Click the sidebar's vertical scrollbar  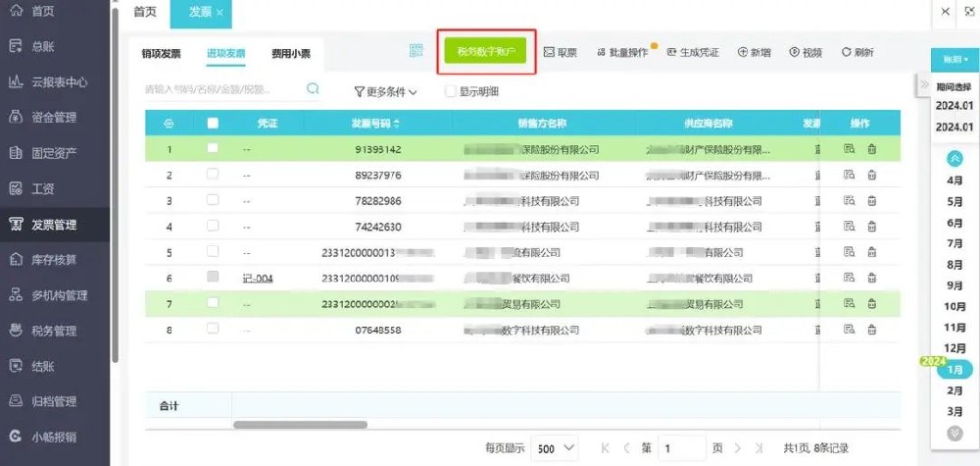tap(115, 184)
